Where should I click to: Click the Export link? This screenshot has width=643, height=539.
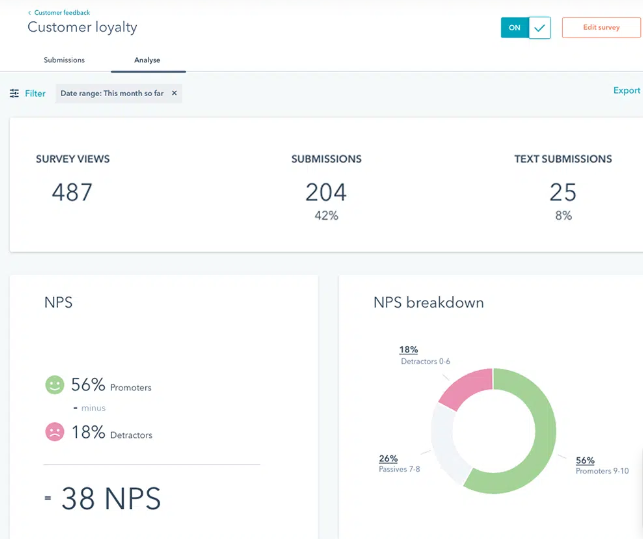tap(626, 91)
